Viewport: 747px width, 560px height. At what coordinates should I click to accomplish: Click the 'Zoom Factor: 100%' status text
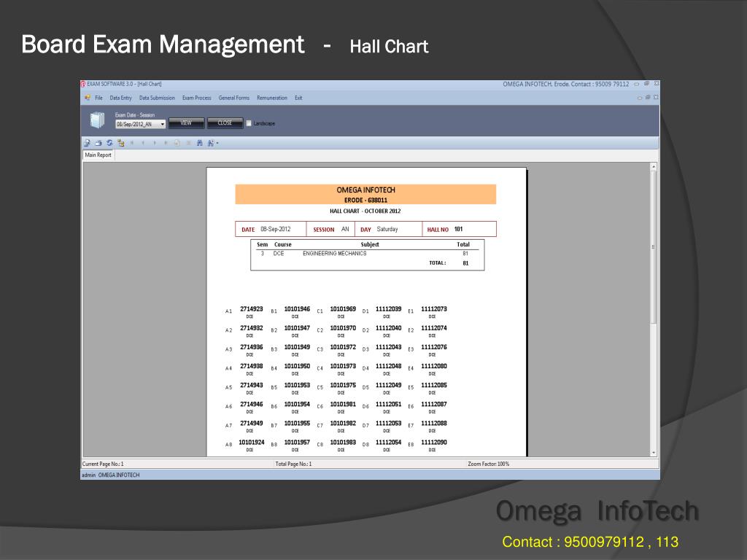[488, 464]
